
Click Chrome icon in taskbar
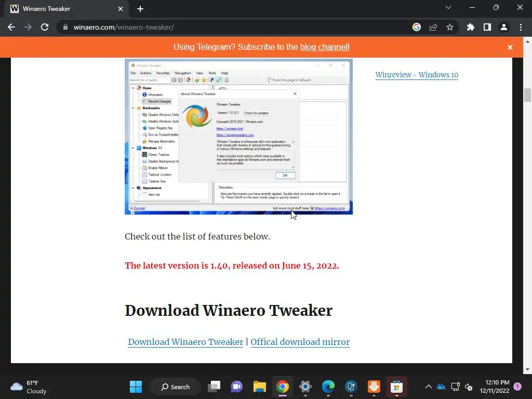(282, 387)
